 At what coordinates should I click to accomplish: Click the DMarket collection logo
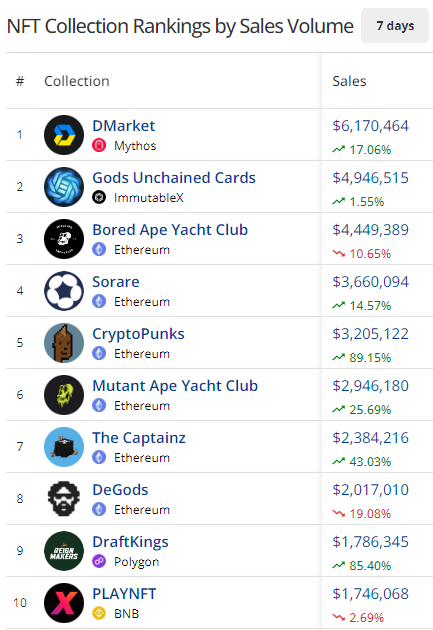(64, 135)
